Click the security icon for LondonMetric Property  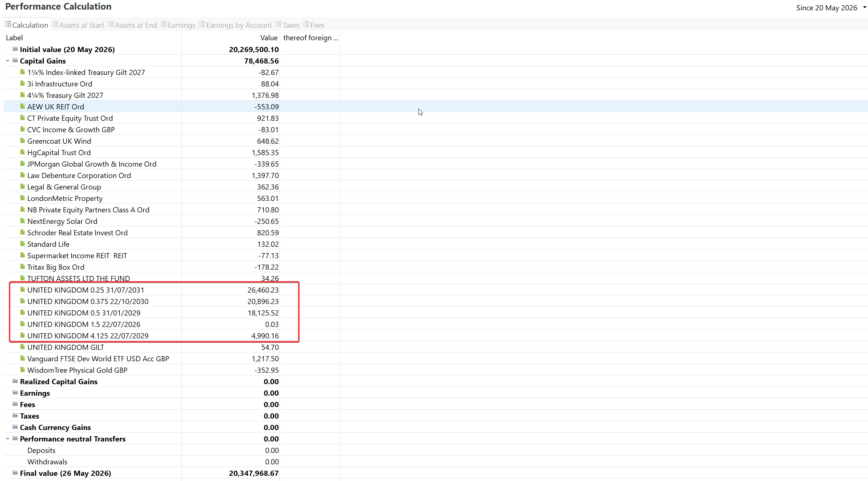point(23,198)
